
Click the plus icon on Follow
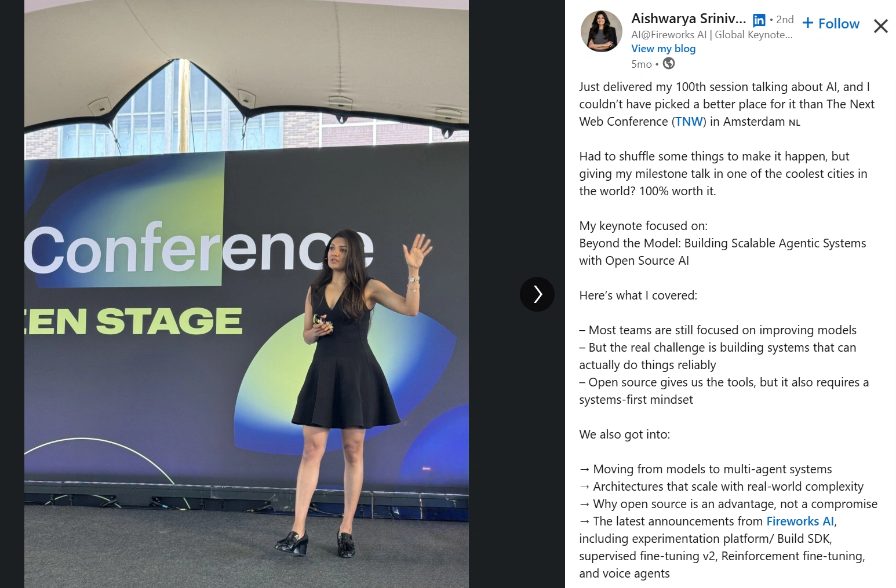[x=808, y=23]
